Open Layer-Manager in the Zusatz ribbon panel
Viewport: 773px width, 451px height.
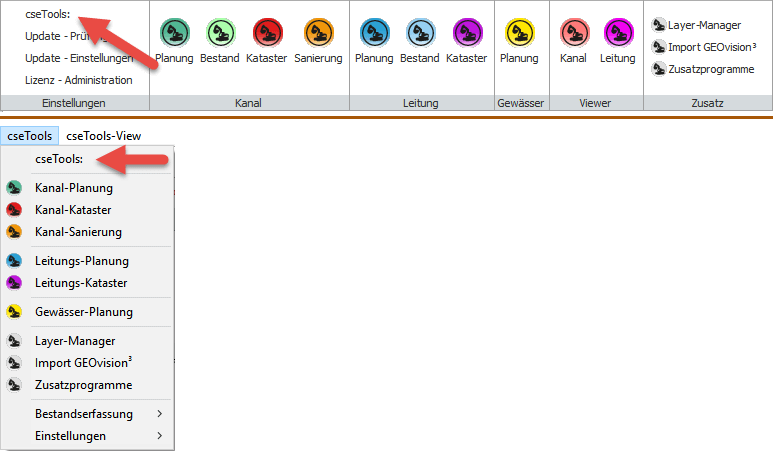(704, 25)
